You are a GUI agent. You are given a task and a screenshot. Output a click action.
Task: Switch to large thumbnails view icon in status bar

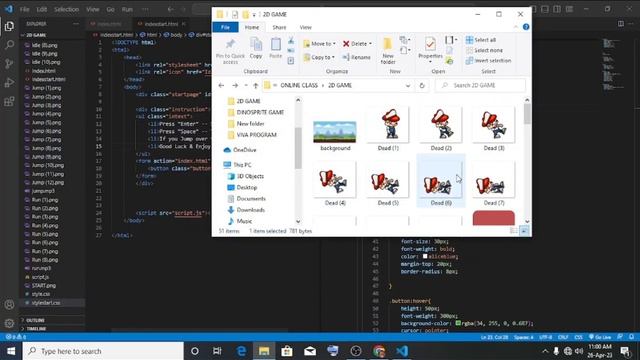[x=524, y=231]
